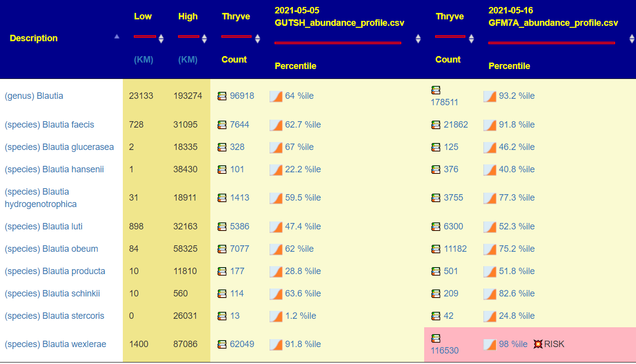Click the book icon beside count 21862
The height and width of the screenshot is (364, 636).
[436, 125]
